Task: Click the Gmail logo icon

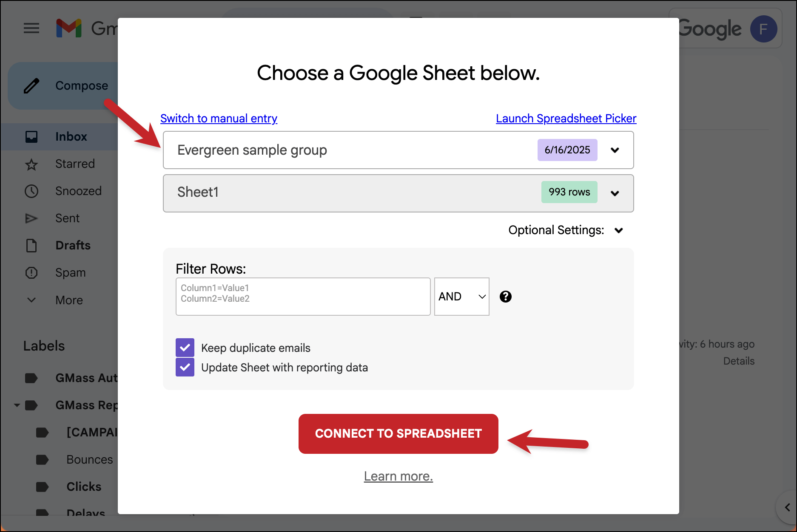Action: click(69, 28)
